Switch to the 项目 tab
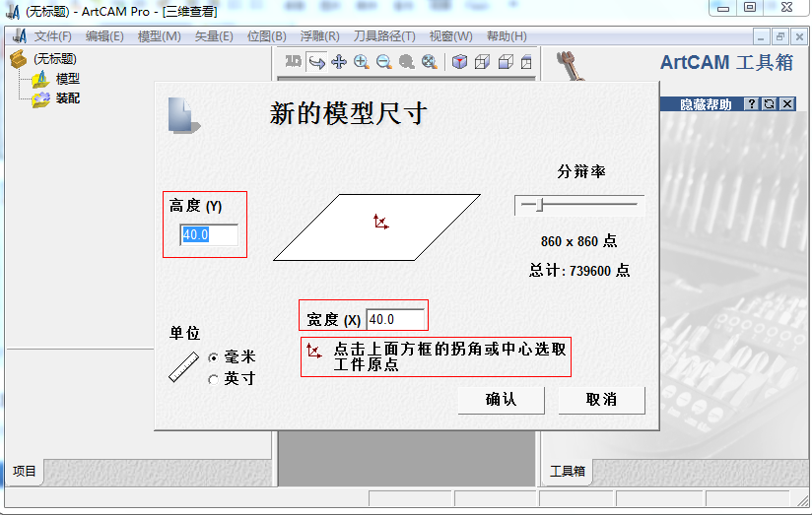Screen dimensions: 812x515 25,471
